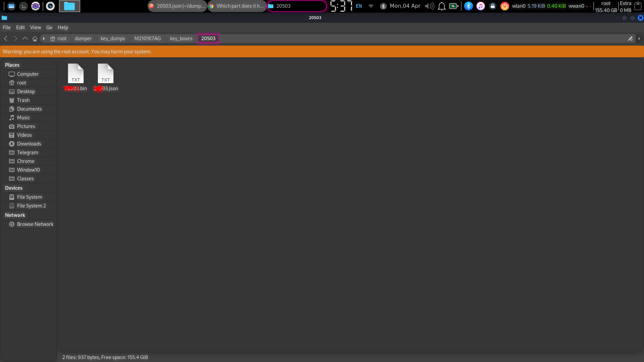Expand hidden breadcrumbs with the left arrow
The width and height of the screenshot is (644, 362).
click(x=43, y=39)
